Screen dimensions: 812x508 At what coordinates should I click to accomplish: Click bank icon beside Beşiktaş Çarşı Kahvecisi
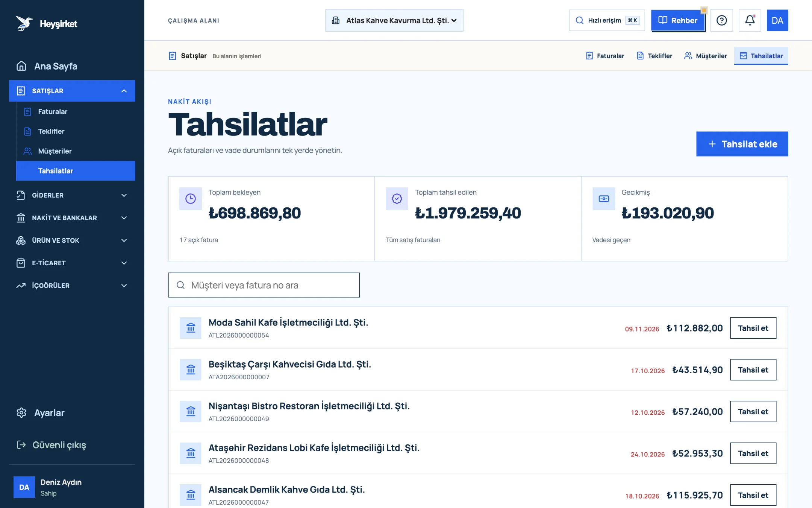tap(191, 370)
